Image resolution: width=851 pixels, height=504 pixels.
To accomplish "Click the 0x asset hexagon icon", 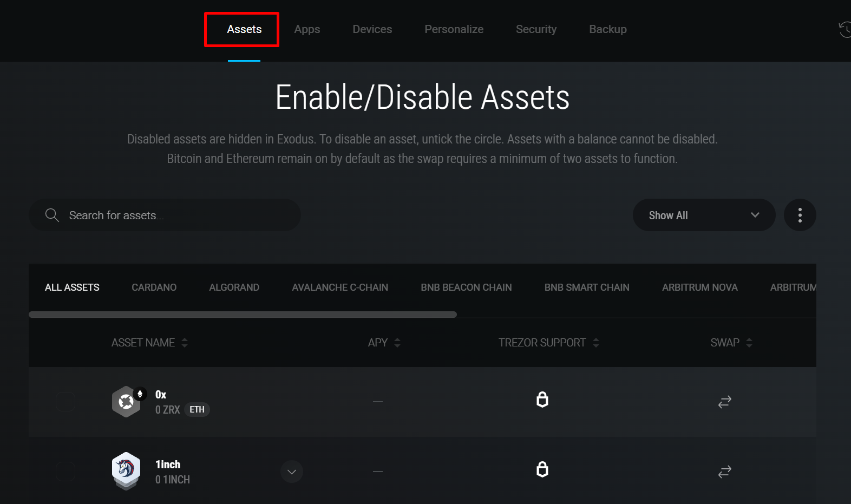I will point(126,402).
